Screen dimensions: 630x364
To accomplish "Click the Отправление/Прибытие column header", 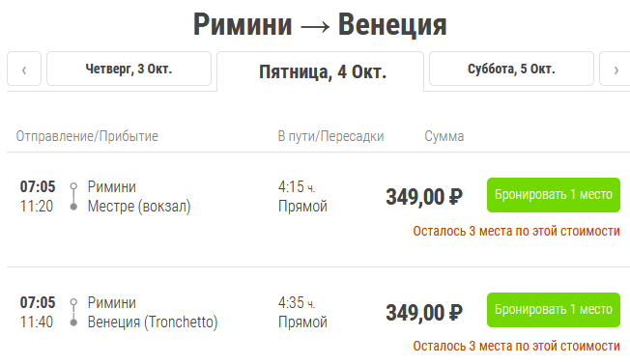I will (x=87, y=136).
